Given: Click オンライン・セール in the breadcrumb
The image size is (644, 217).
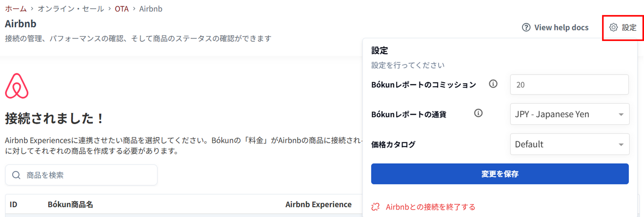Looking at the screenshot, I should point(71,9).
